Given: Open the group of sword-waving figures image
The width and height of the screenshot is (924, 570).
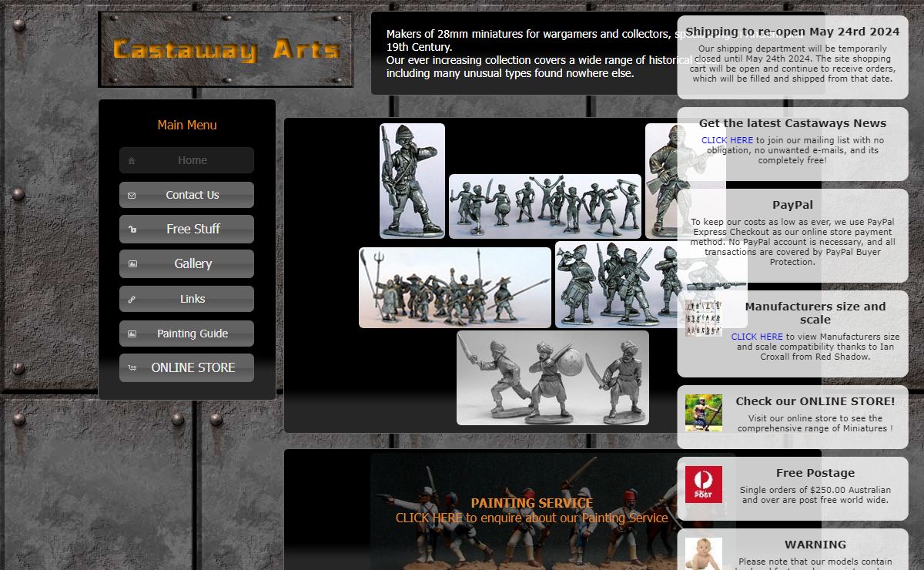Looking at the screenshot, I should point(545,206).
